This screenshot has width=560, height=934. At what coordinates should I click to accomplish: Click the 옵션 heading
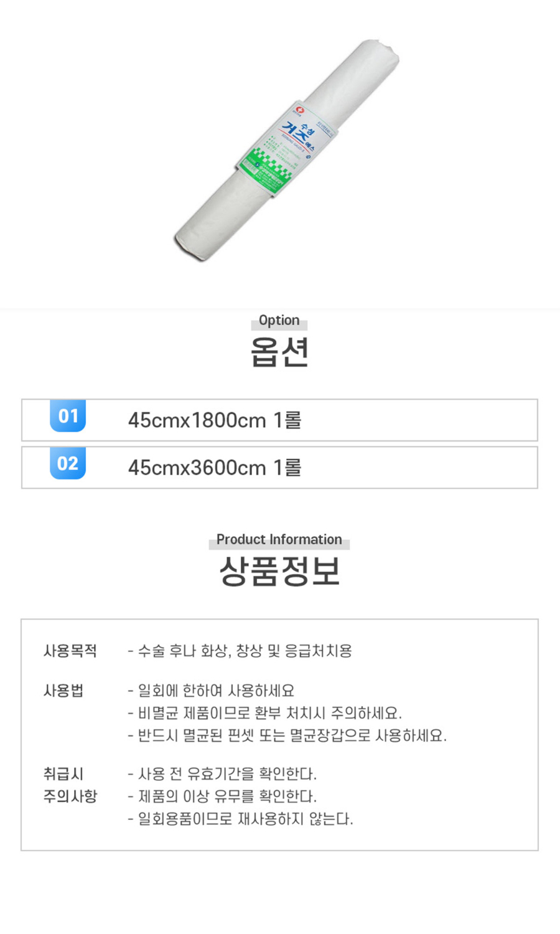point(279,352)
